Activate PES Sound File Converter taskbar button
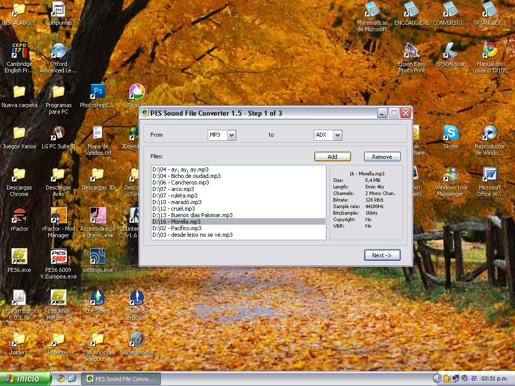 coord(121,379)
